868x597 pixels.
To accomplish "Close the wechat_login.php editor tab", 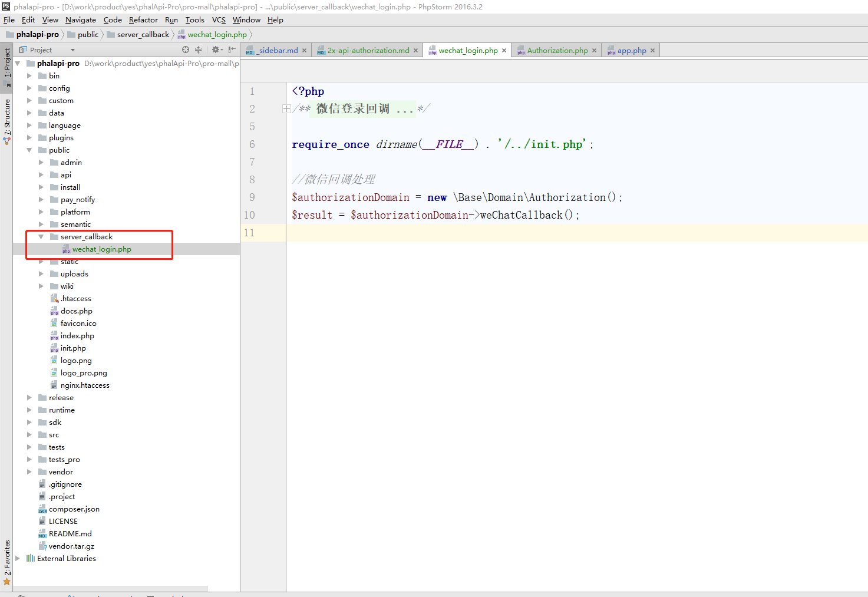I will 504,51.
